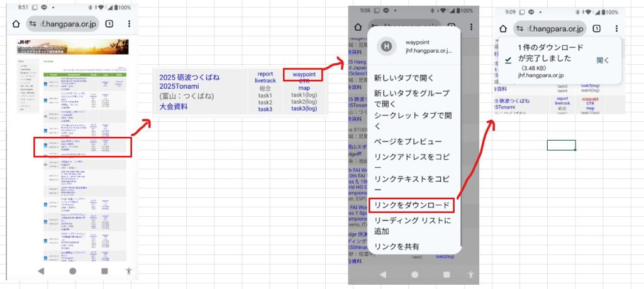Choose リンクアドレスをコピー from the context menu
The height and width of the screenshot is (289, 644).
tap(412, 162)
